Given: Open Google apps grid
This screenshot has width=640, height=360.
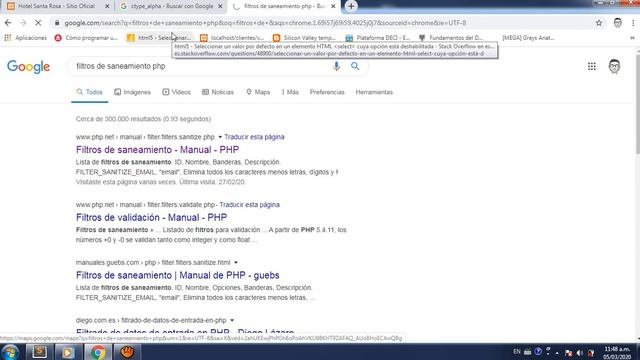Looking at the screenshot, I should click(x=591, y=66).
